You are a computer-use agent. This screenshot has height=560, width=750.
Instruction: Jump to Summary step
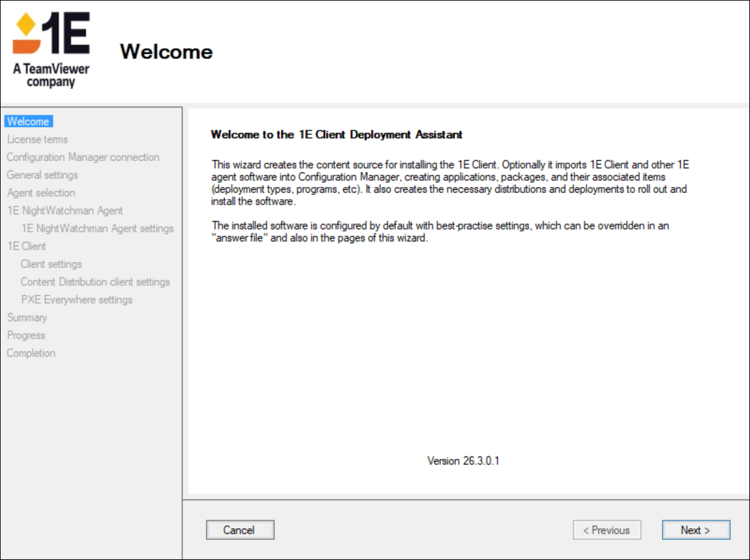(x=27, y=317)
